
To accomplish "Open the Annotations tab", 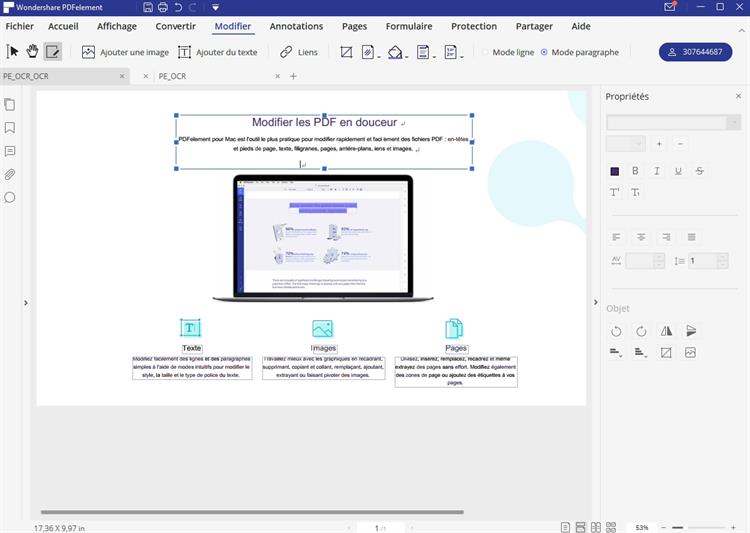I will [x=296, y=26].
